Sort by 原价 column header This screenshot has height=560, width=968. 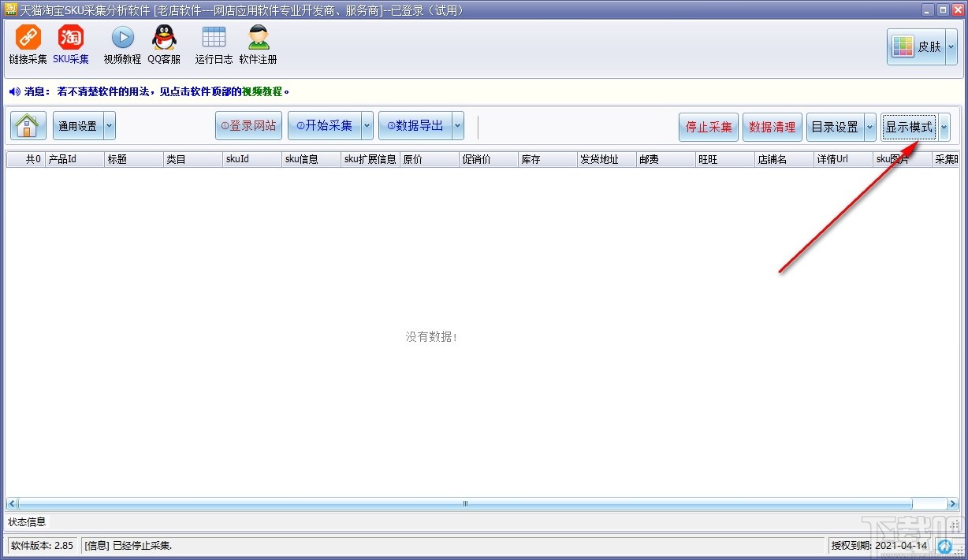point(430,159)
